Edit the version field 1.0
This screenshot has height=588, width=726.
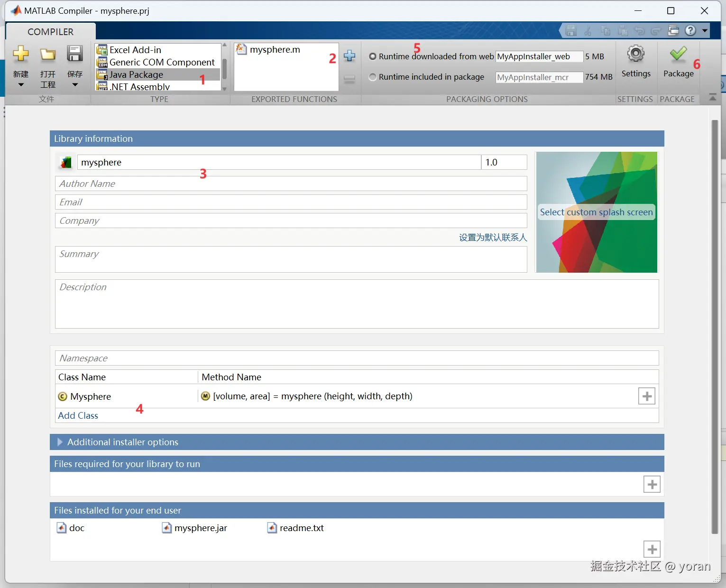(504, 162)
